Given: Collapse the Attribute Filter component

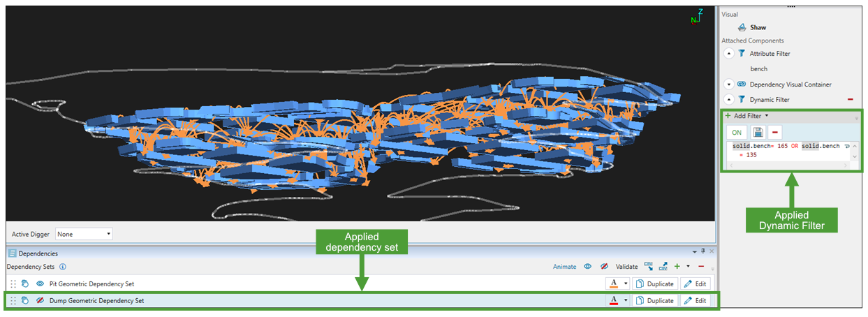Looking at the screenshot, I should (729, 53).
